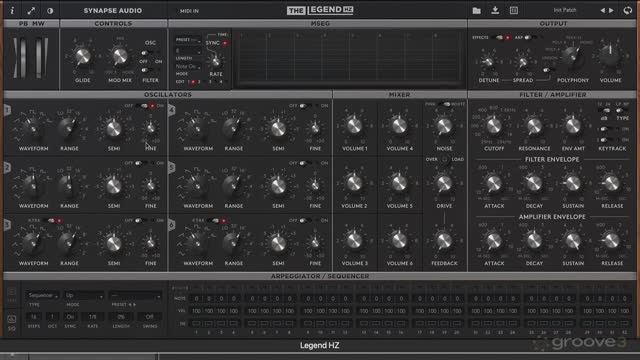Click mixer Volume 1 knob
Viewport: 640px width, 360px height.
coord(354,126)
